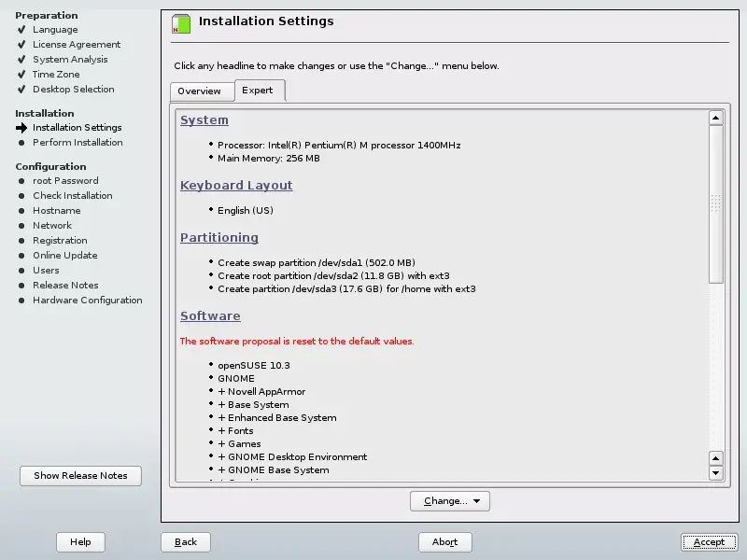This screenshot has width=747, height=560.
Task: Click the GNOME Base System entry
Action: [x=274, y=470]
